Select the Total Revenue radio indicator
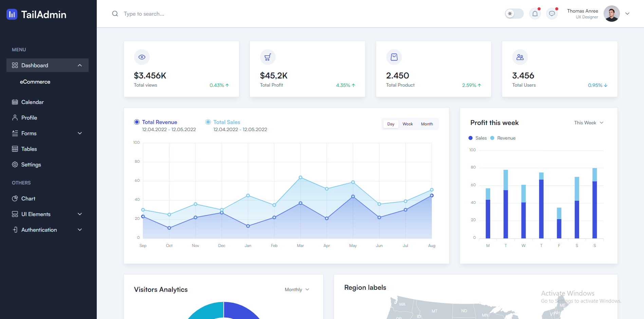The height and width of the screenshot is (319, 644). [137, 122]
